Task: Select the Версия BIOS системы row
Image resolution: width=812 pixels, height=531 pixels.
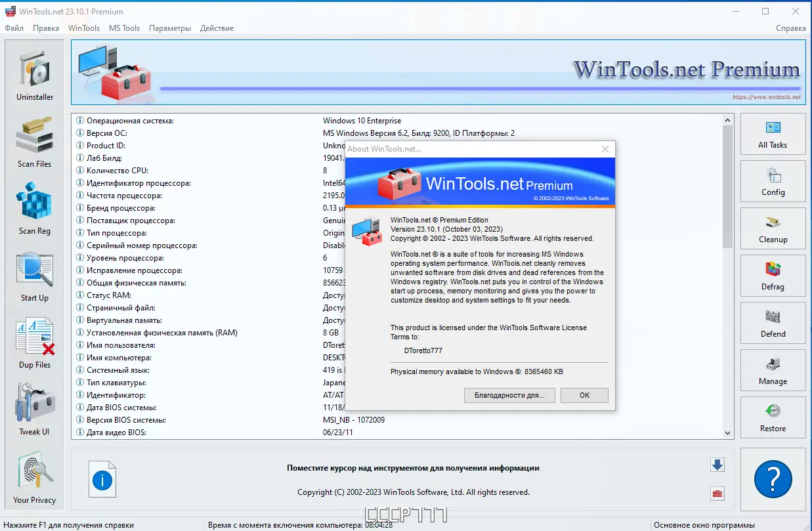Action: [x=396, y=420]
